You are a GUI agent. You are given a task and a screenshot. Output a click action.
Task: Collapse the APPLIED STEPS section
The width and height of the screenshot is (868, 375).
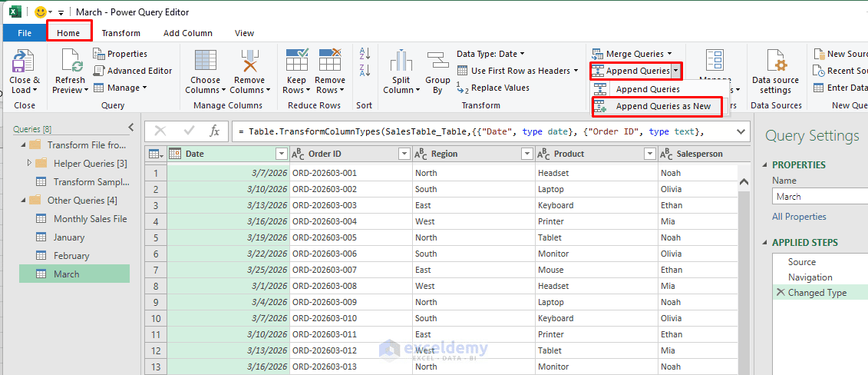pos(766,243)
